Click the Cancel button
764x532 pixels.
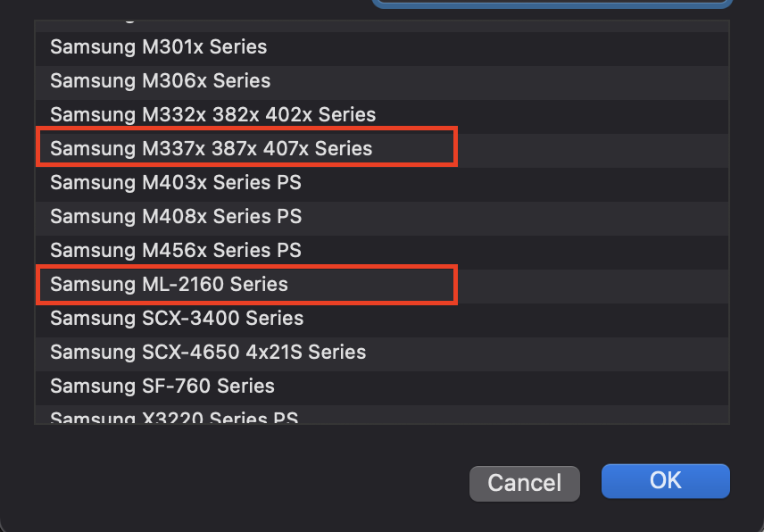coord(525,483)
